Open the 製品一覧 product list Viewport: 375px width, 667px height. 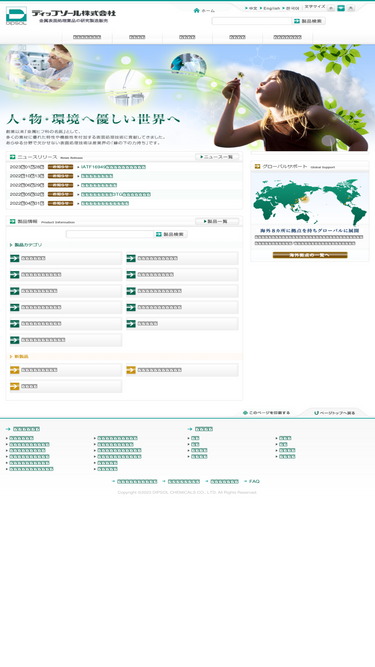[217, 222]
